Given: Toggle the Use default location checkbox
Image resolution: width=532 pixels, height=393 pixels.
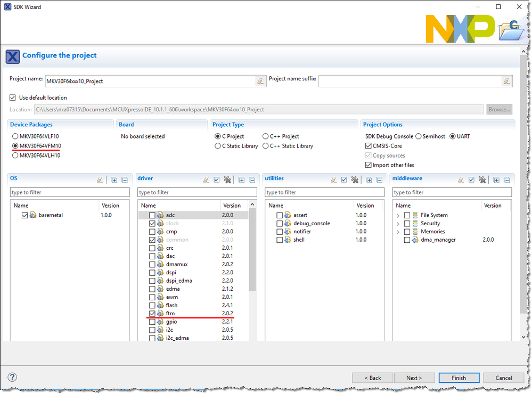Looking at the screenshot, I should click(13, 98).
